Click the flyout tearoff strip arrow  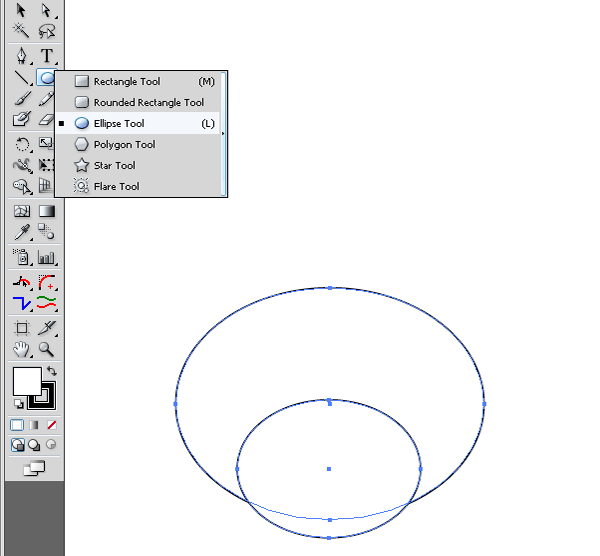223,134
